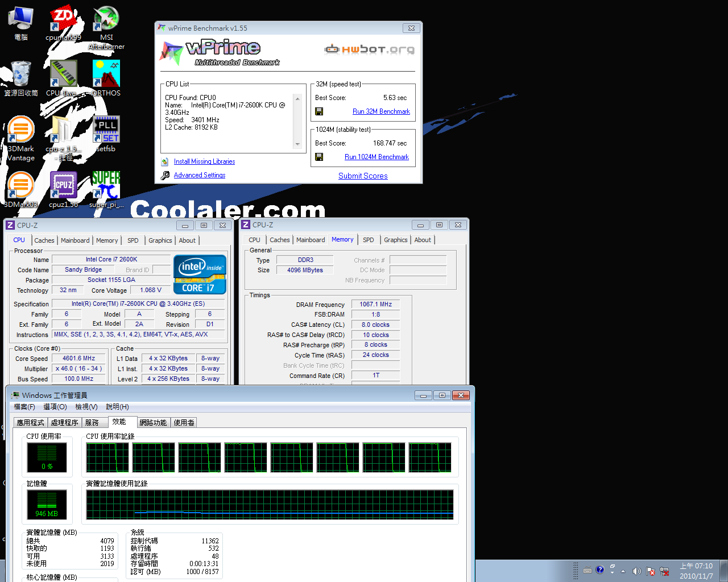Open 說明(H) menu in Task Manager
The height and width of the screenshot is (582, 728).
click(x=117, y=407)
